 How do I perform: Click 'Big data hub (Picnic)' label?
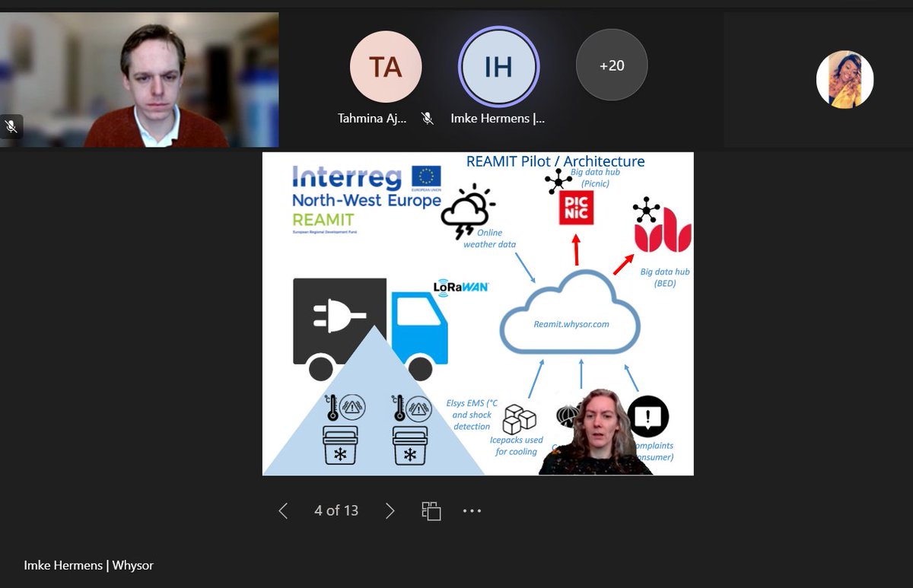coord(596,178)
